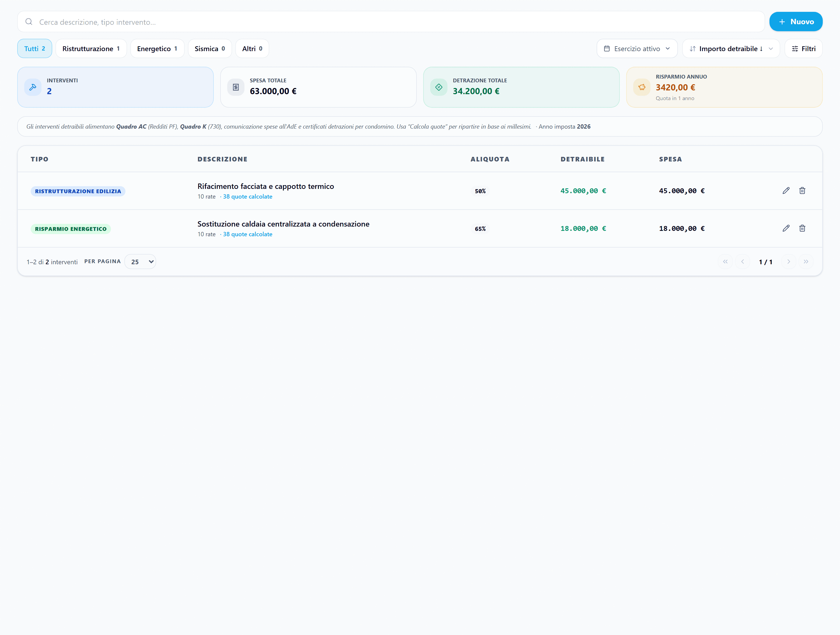This screenshot has width=840, height=635.
Task: Go to the next page arrow
Action: pos(789,262)
